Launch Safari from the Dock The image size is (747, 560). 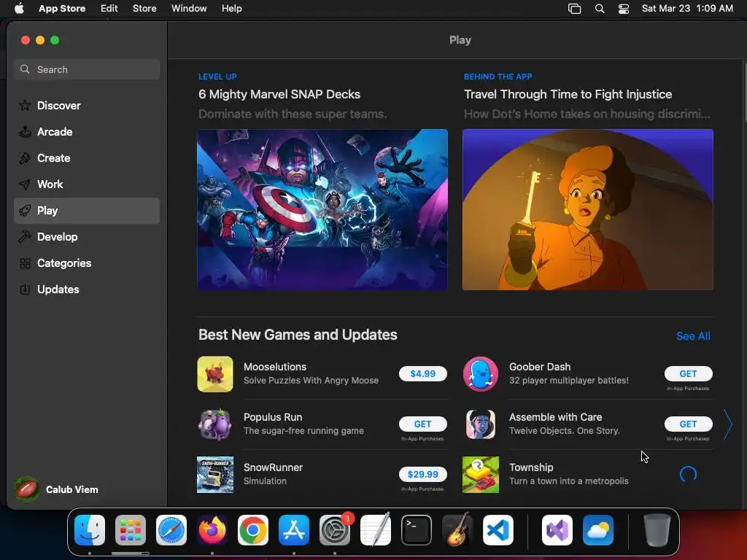[171, 530]
